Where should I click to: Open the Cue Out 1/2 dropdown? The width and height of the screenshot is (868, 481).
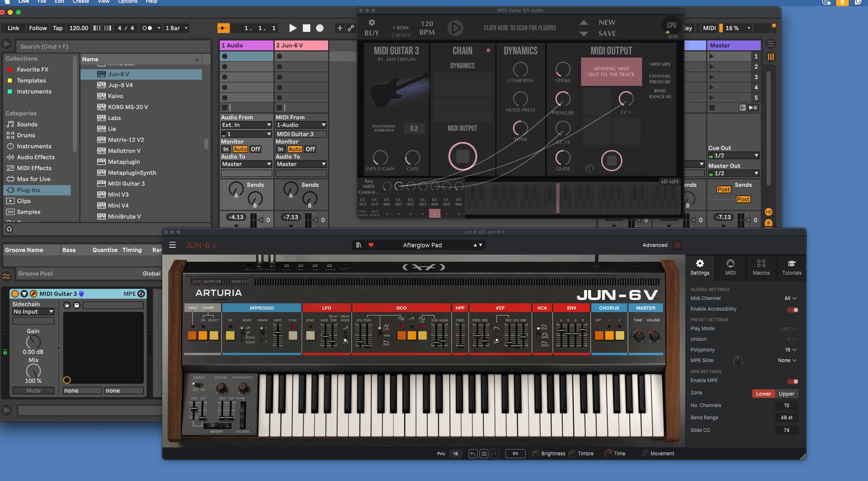point(733,156)
